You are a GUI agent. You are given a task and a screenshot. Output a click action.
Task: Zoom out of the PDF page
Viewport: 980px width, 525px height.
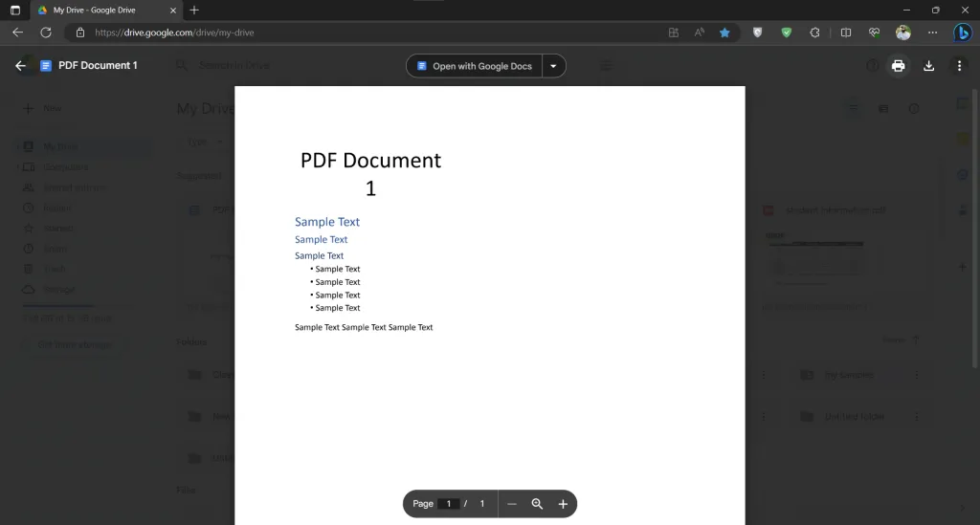(x=512, y=504)
